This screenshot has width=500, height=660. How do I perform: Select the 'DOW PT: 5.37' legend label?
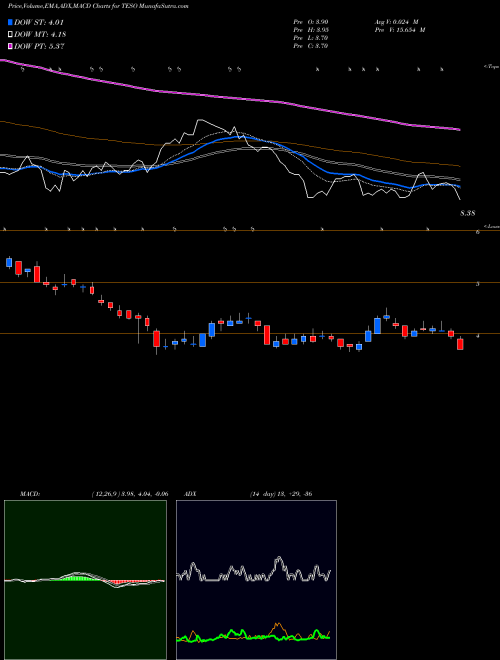39,46
